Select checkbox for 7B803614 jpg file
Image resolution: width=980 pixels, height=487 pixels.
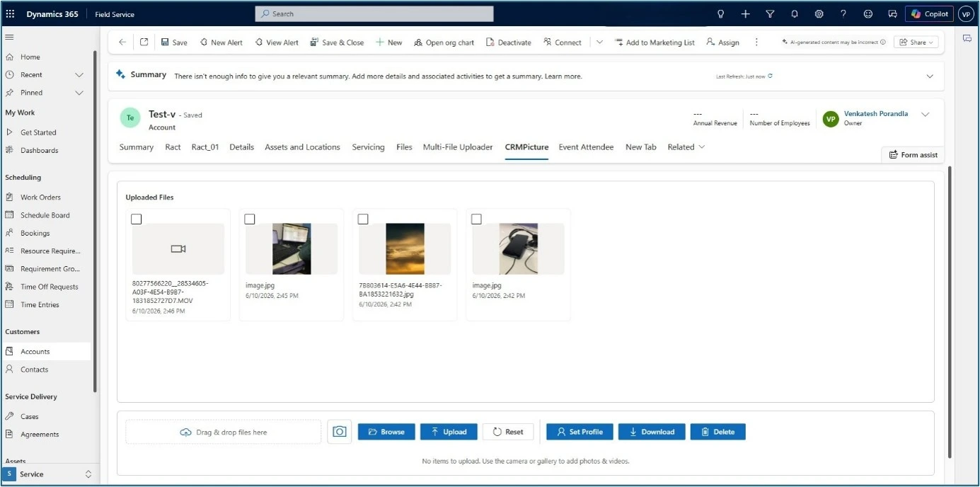363,219
